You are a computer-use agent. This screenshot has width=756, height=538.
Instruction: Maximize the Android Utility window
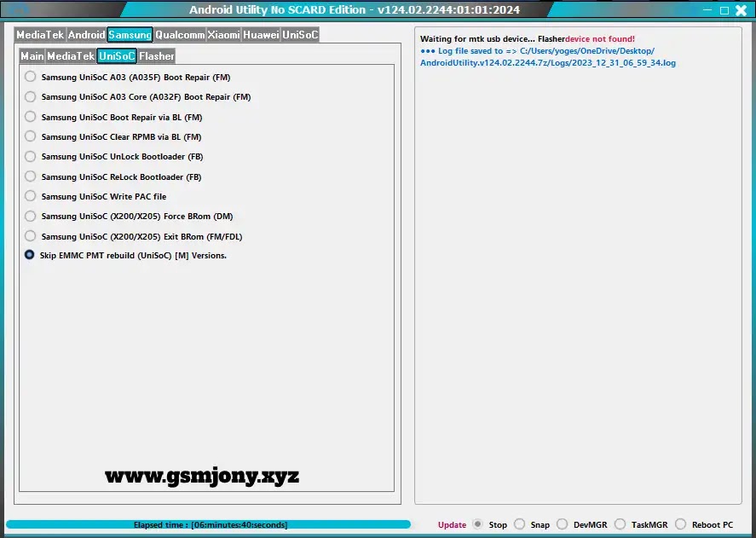pos(724,10)
